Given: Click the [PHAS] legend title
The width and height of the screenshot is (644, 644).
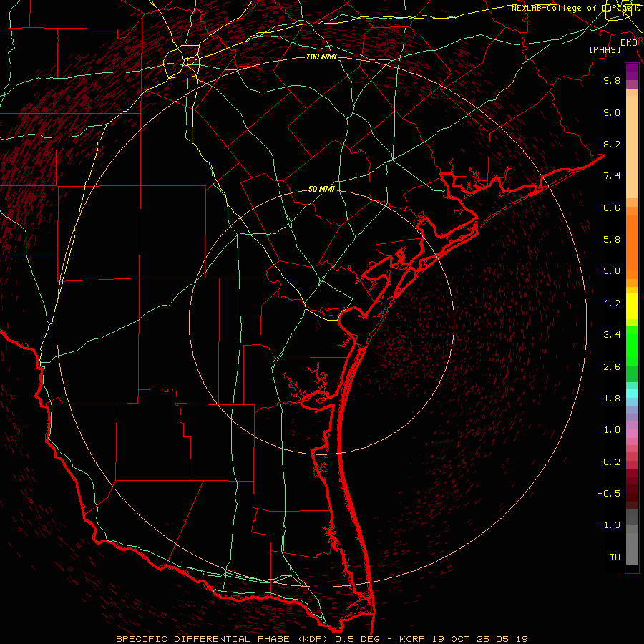Looking at the screenshot, I should pos(605,49).
